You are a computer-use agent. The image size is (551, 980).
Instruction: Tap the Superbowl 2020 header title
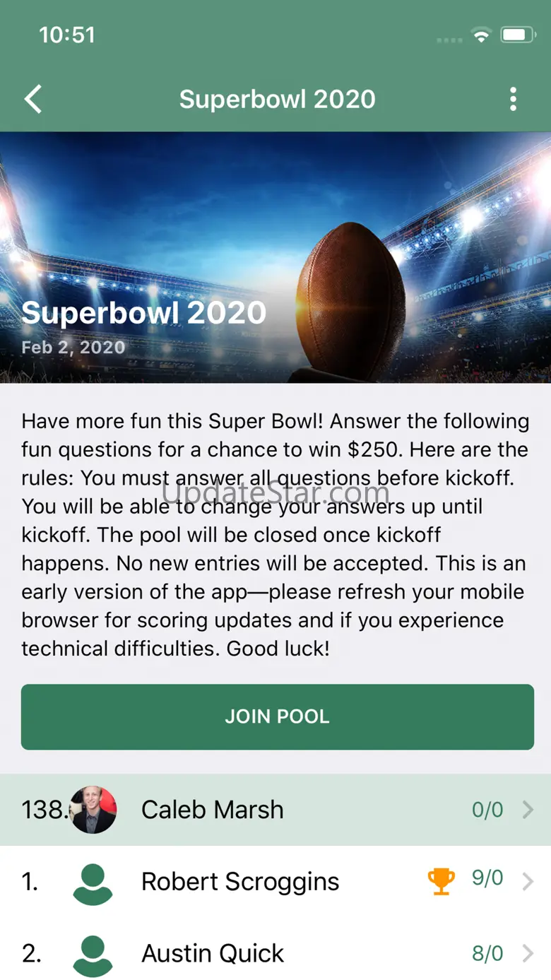277,100
